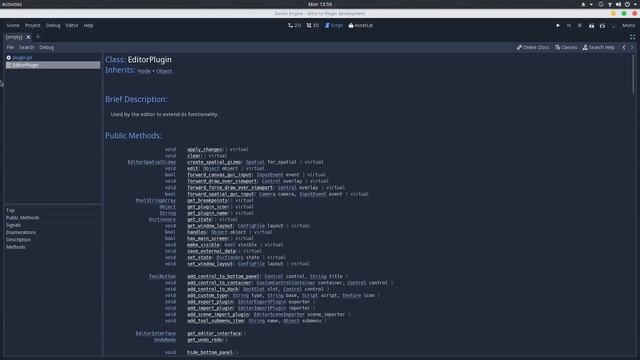Follow the get_plugin_name method link

click(207, 213)
